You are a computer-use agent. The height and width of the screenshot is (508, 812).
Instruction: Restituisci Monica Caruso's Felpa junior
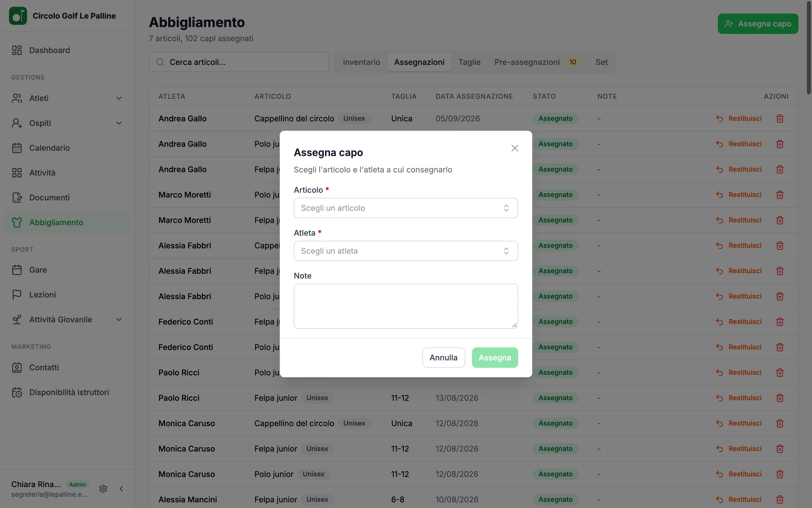tap(739, 449)
